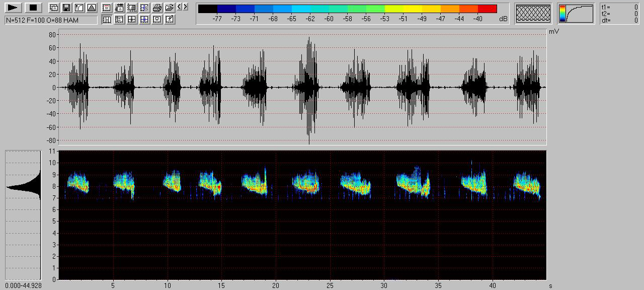The height and width of the screenshot is (290, 644).
Task: Click the power spectrum panel left of spectrogram
Action: pyautogui.click(x=23, y=214)
